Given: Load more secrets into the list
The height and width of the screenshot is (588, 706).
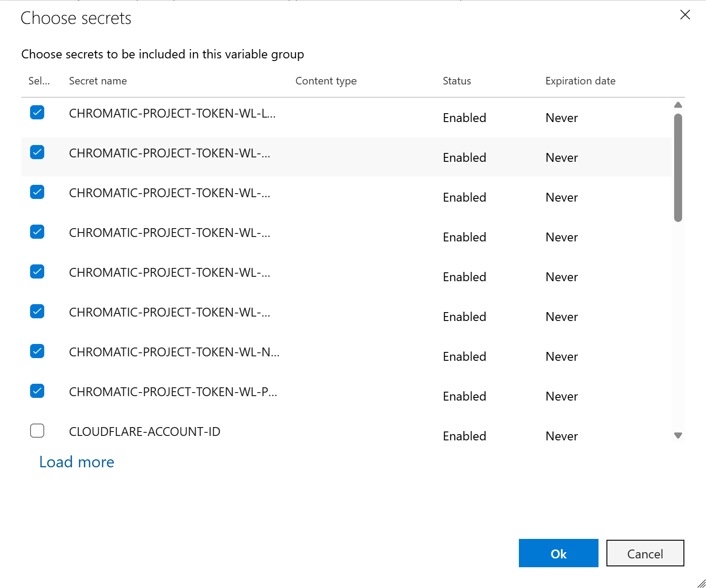Looking at the screenshot, I should tap(77, 462).
